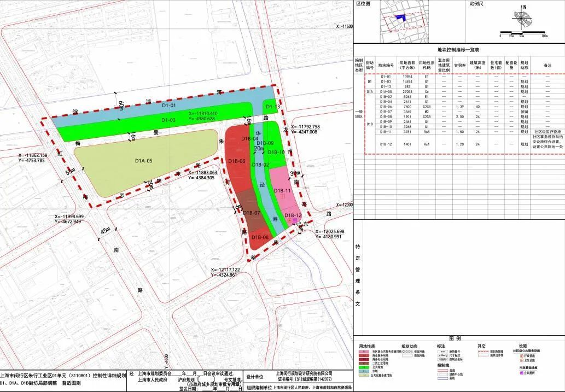Click the D1B-11 pink parcel label
This screenshot has height=392, width=565.
click(282, 190)
